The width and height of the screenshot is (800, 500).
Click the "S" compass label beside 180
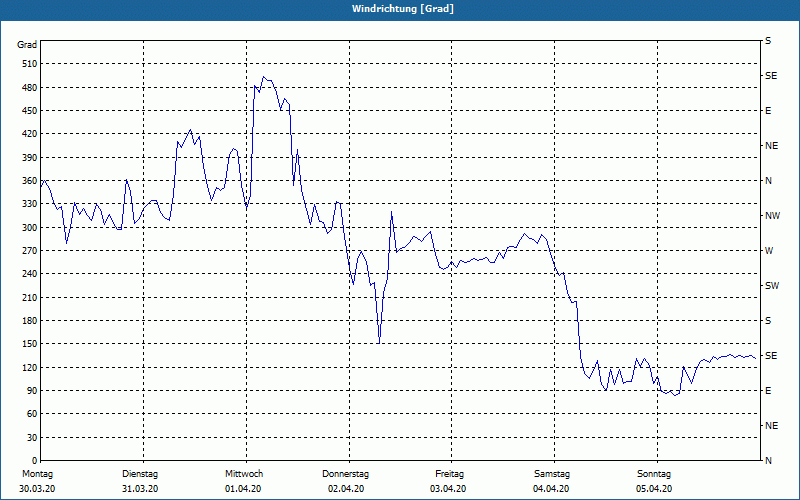coord(768,321)
